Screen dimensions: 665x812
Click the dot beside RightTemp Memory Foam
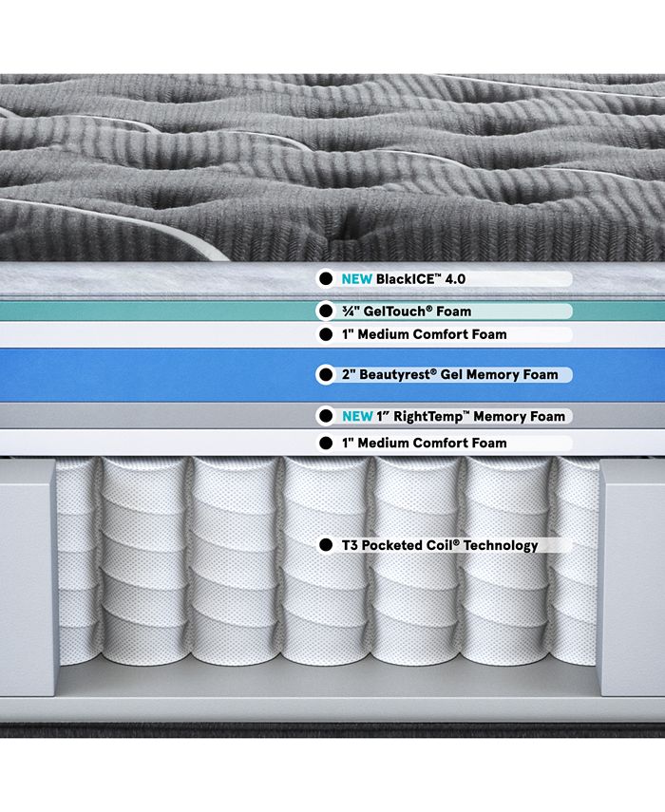[x=326, y=416]
